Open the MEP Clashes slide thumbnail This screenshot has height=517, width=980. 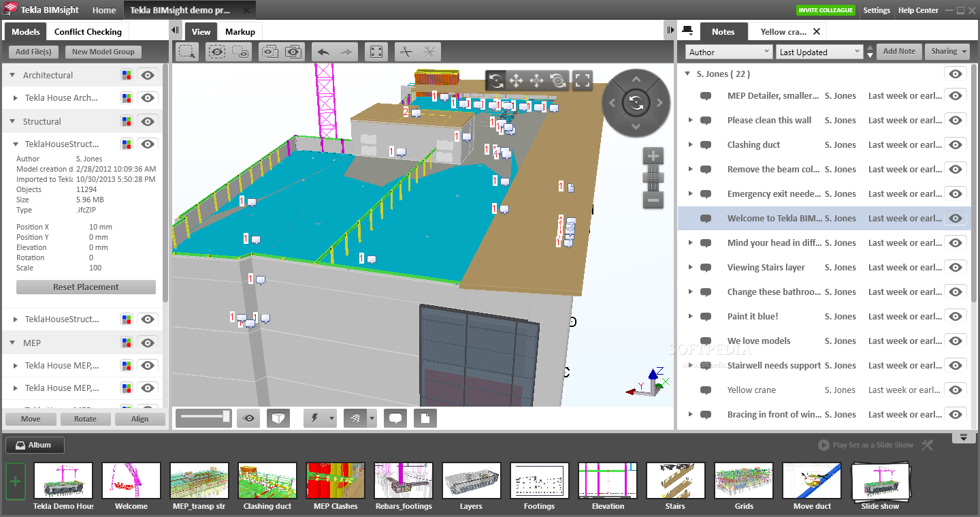point(336,481)
